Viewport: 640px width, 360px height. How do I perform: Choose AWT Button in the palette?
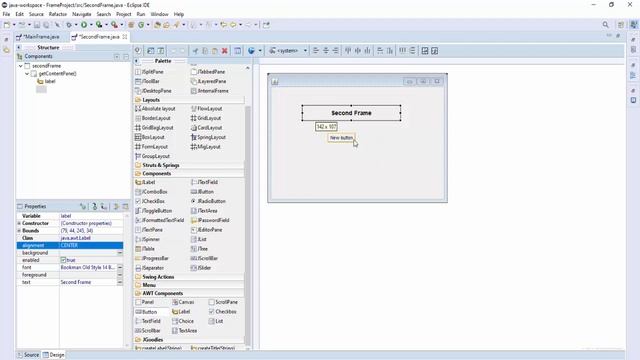coord(146,312)
